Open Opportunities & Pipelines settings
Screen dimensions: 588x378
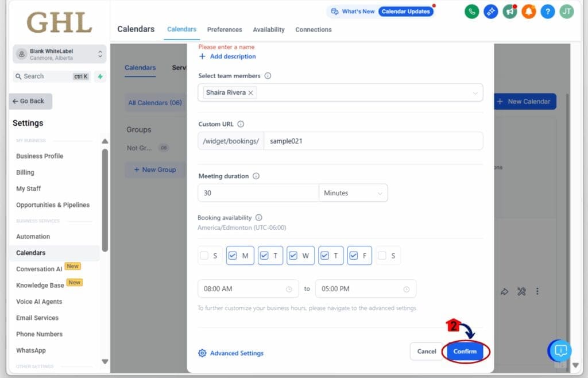tap(53, 205)
